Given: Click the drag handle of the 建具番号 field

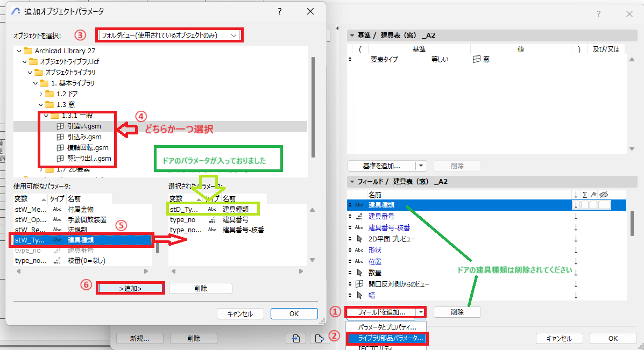Looking at the screenshot, I should [350, 216].
